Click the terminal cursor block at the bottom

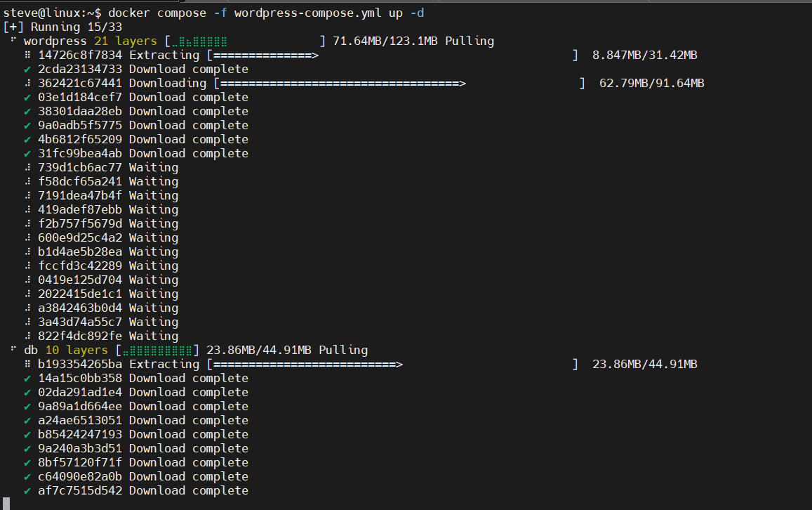point(6,502)
